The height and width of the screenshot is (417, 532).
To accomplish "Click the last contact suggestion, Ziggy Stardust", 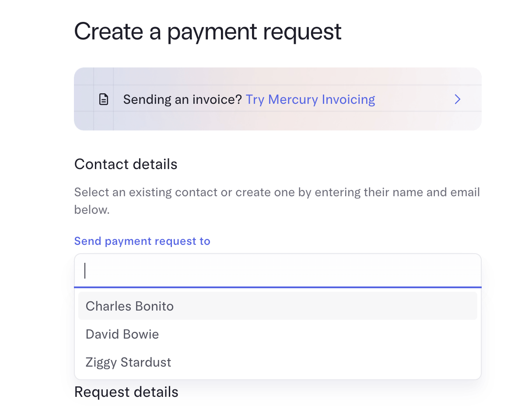I will coord(278,362).
